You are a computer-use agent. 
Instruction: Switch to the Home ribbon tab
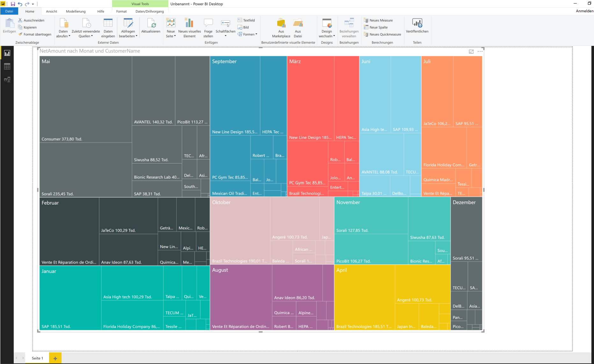pos(30,11)
